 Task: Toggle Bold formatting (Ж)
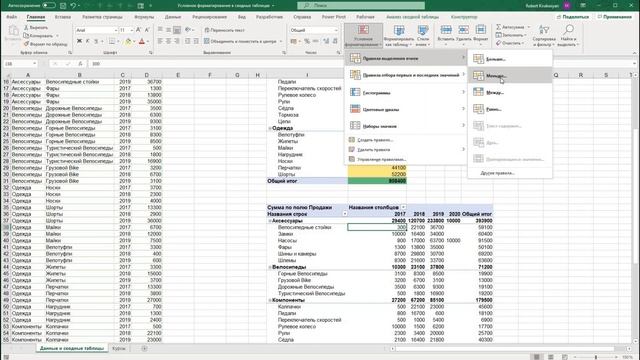pyautogui.click(x=79, y=41)
